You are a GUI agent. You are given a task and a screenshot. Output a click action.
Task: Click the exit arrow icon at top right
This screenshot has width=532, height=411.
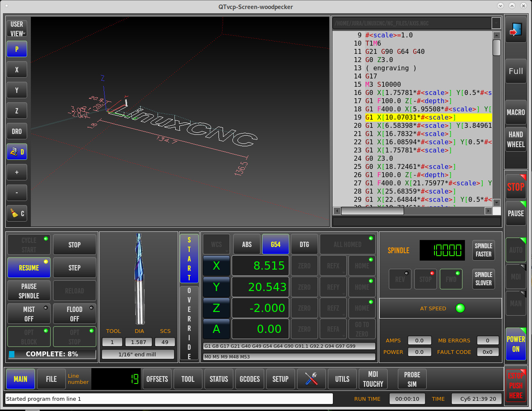[516, 30]
